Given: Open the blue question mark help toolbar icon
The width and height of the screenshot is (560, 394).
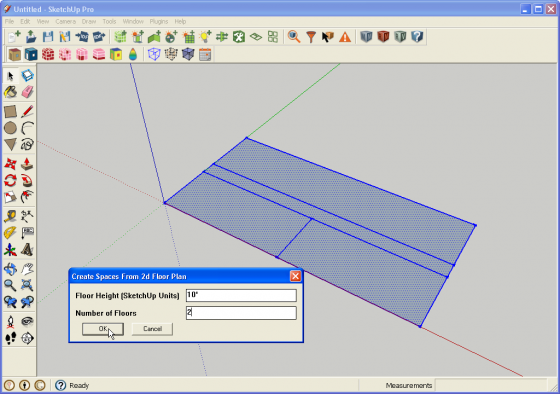Looking at the screenshot, I should 417,36.
